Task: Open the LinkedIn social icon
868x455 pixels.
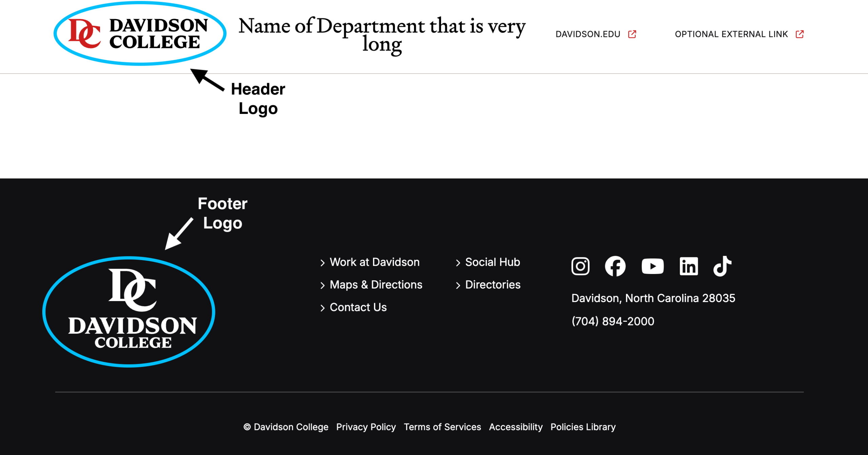Action: coord(689,266)
